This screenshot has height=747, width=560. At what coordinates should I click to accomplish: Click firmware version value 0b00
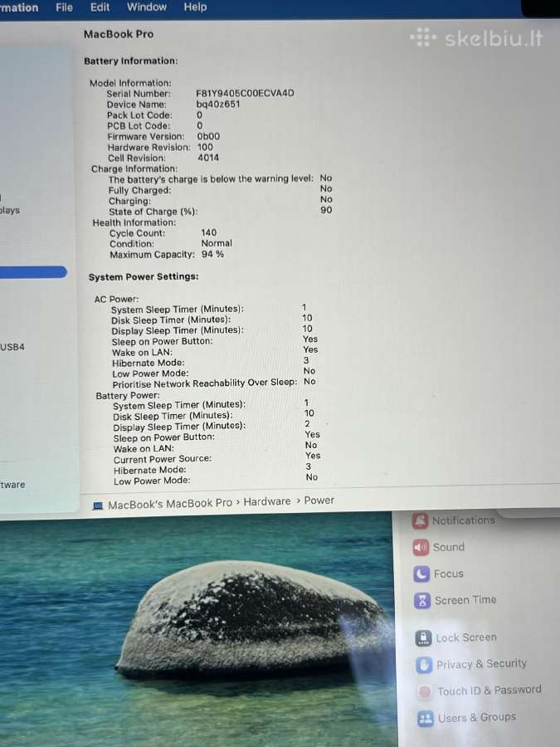click(x=208, y=136)
